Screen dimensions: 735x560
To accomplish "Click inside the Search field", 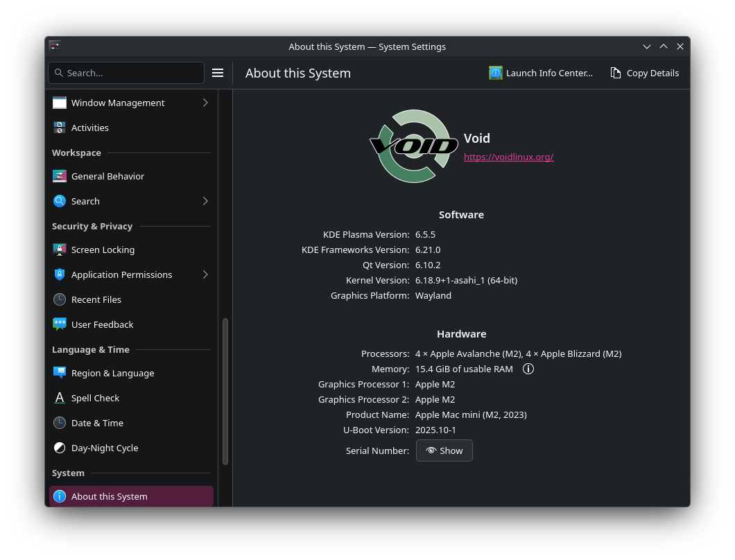I will [x=126, y=72].
